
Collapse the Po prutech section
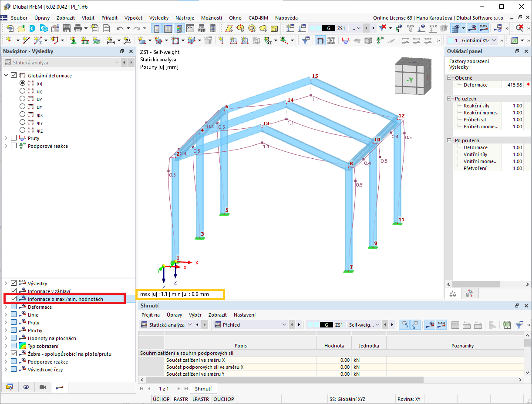pos(449,140)
